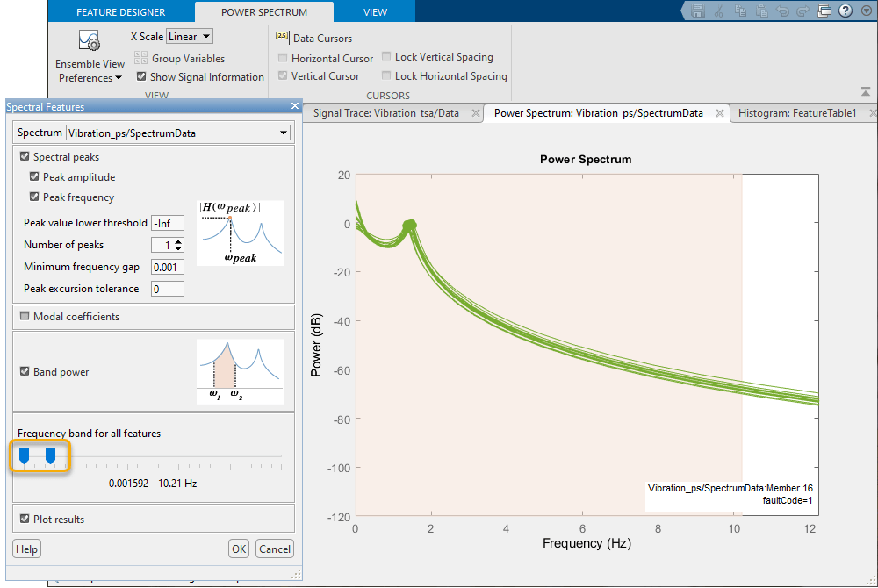Click the 'Vibration_ps/SpectrumData:Member 16' label
This screenshot has height=588, width=878.
coord(730,488)
